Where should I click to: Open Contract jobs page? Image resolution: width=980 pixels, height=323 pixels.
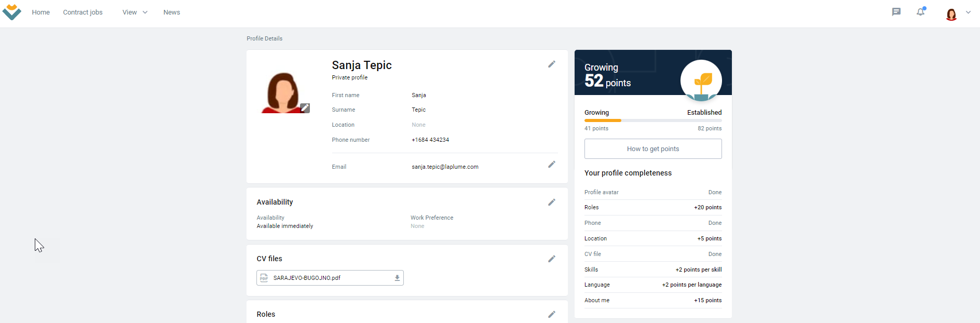point(83,12)
